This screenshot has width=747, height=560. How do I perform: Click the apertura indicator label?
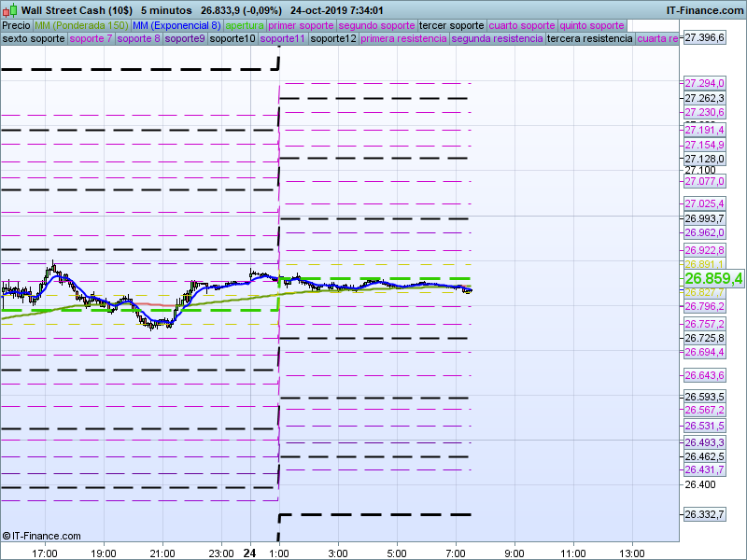pyautogui.click(x=245, y=25)
